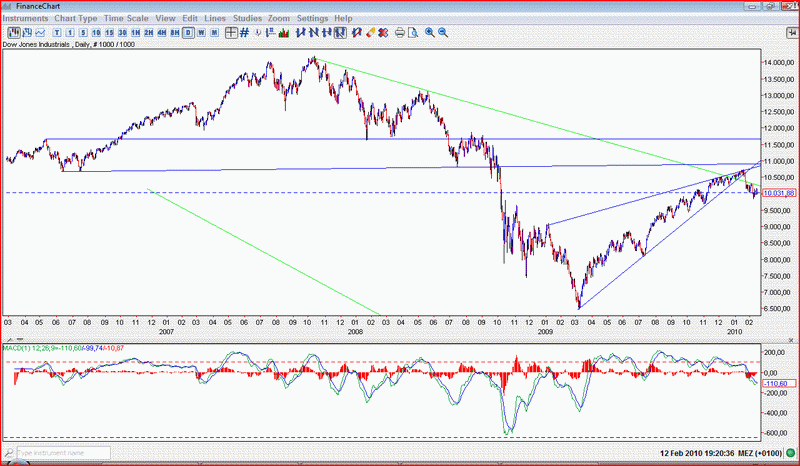This screenshot has height=466, width=800.
Task: Open the Settings menu
Action: (312, 18)
